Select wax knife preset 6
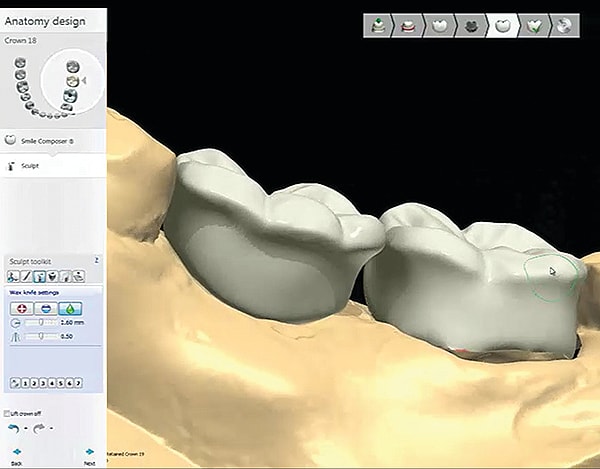This screenshot has width=600, height=469. tap(69, 383)
